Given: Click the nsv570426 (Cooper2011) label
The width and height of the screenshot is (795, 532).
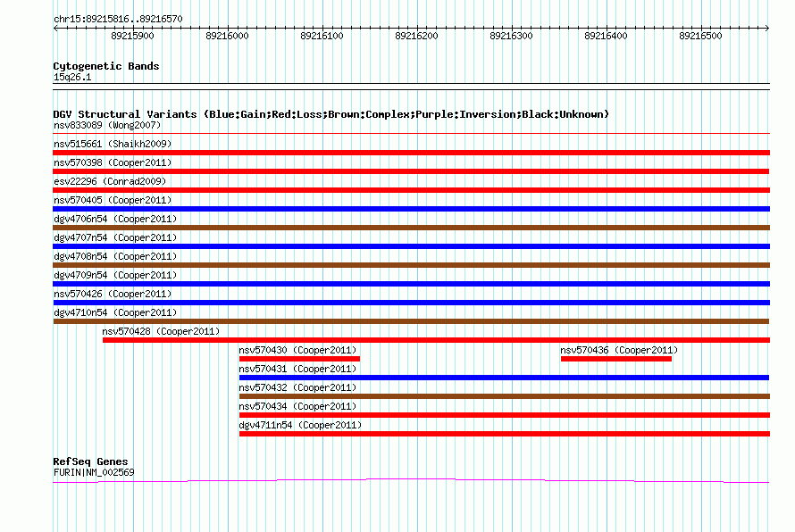Looking at the screenshot, I should [x=113, y=294].
